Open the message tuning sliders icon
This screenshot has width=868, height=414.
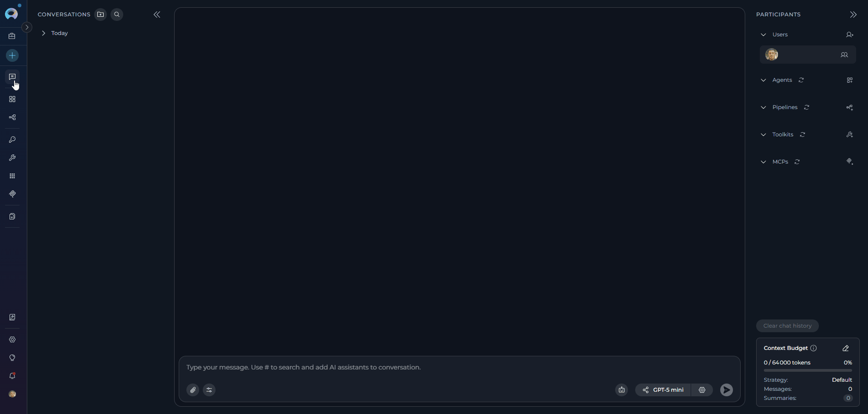[209, 390]
